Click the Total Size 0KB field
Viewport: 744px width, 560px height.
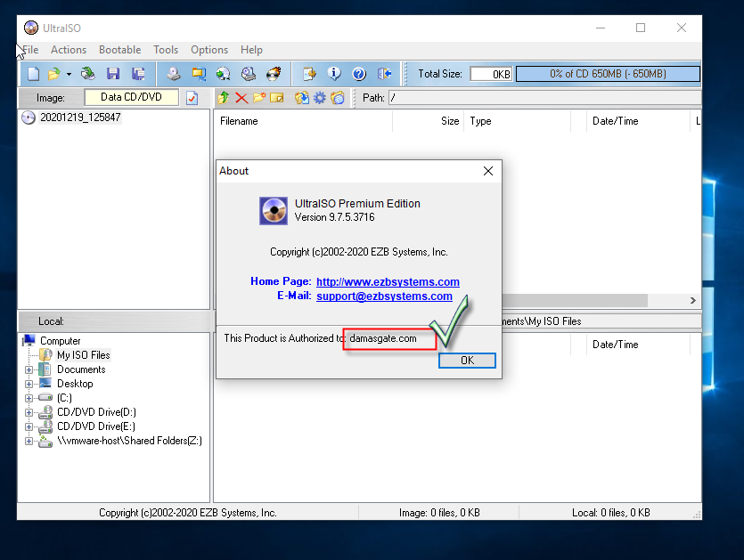click(491, 74)
